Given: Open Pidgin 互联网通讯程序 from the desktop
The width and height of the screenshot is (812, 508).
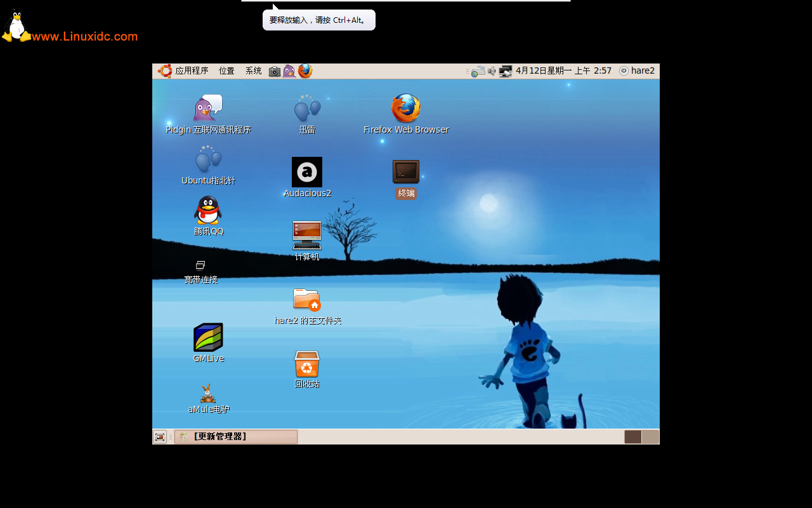Looking at the screenshot, I should [x=207, y=108].
